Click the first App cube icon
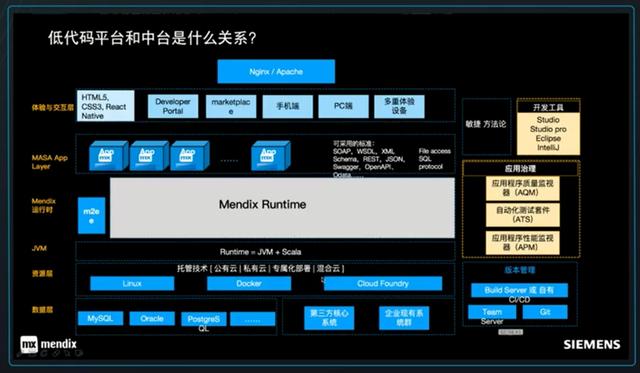The width and height of the screenshot is (640, 373). (108, 155)
